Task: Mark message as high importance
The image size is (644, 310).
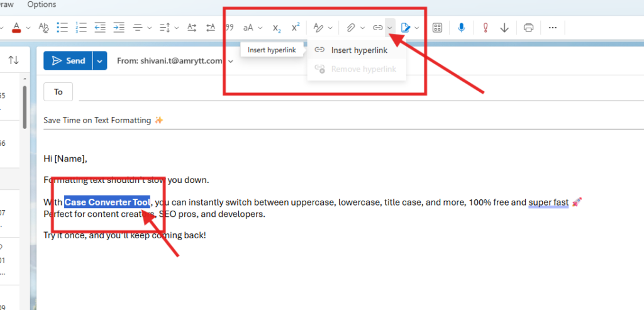Action: click(486, 28)
